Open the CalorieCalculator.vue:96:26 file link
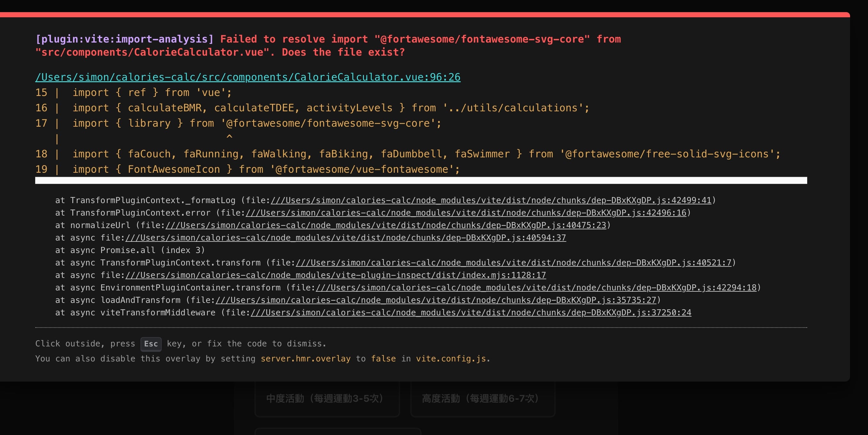868x435 pixels. [248, 77]
